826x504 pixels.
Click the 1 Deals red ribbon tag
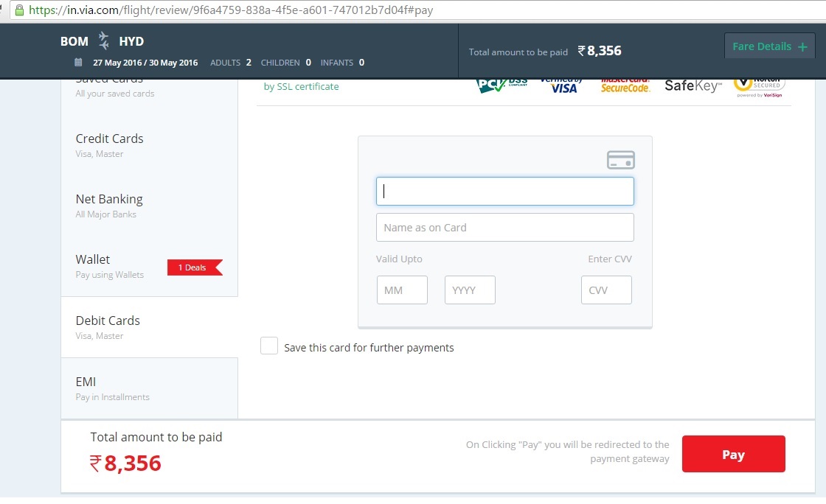tap(194, 267)
